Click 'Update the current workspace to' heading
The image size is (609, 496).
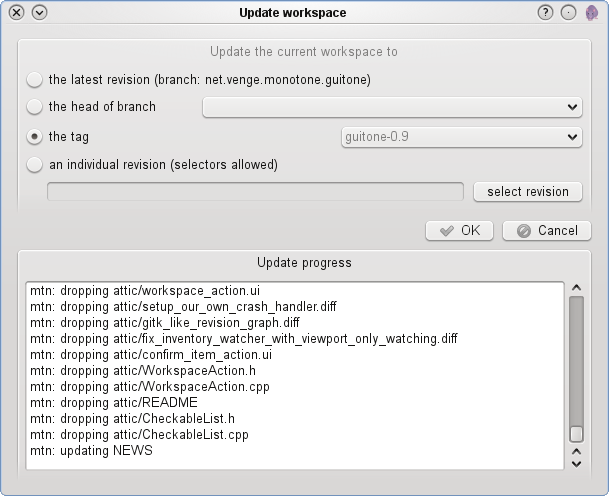coord(304,52)
